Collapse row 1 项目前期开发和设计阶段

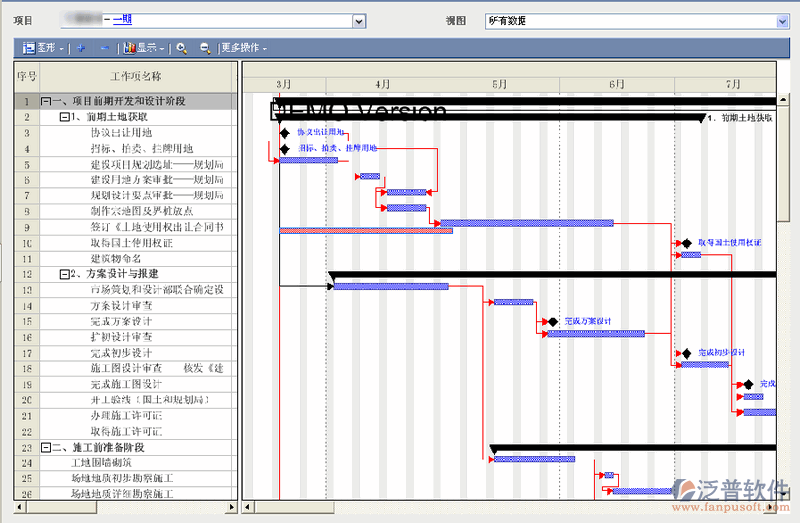(x=46, y=101)
